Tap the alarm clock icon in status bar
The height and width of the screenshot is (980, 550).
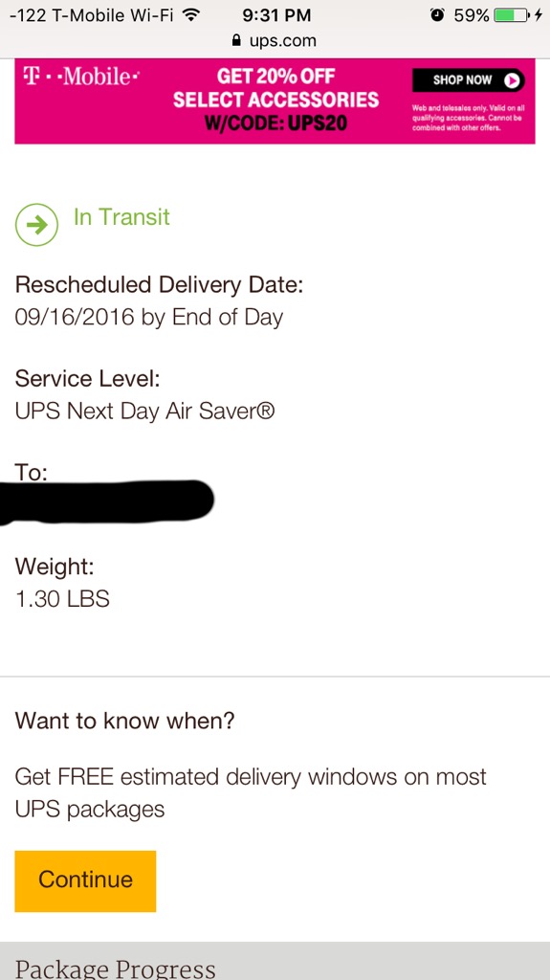[437, 15]
